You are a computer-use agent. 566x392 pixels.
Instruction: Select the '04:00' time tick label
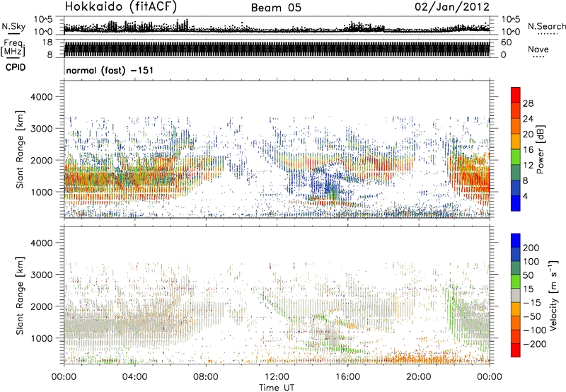pos(134,377)
